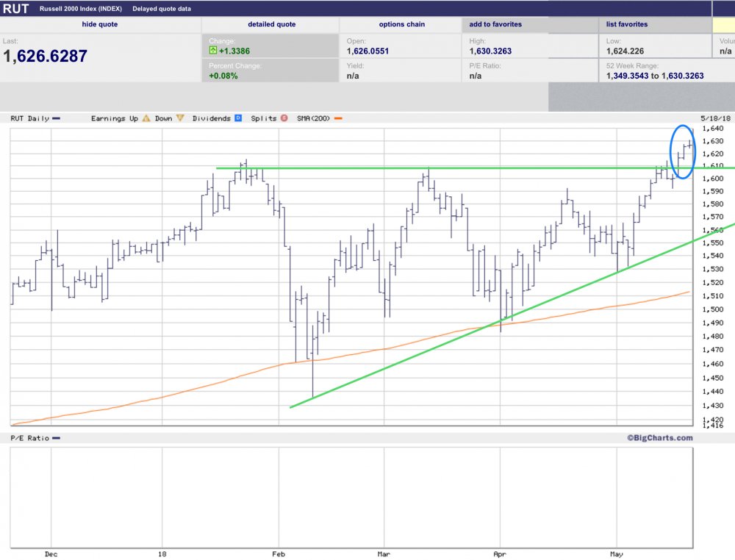735x560 pixels.
Task: Click the 1,500 price axis label
Action: click(712, 309)
